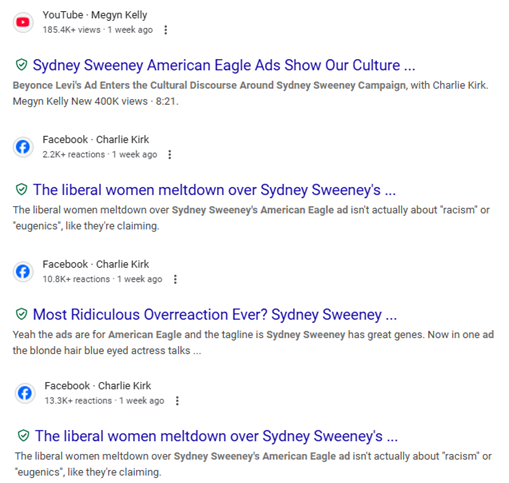509x483 pixels.
Task: Click the YouTube logo icon for Megyn Kelly result
Action: 23,22
